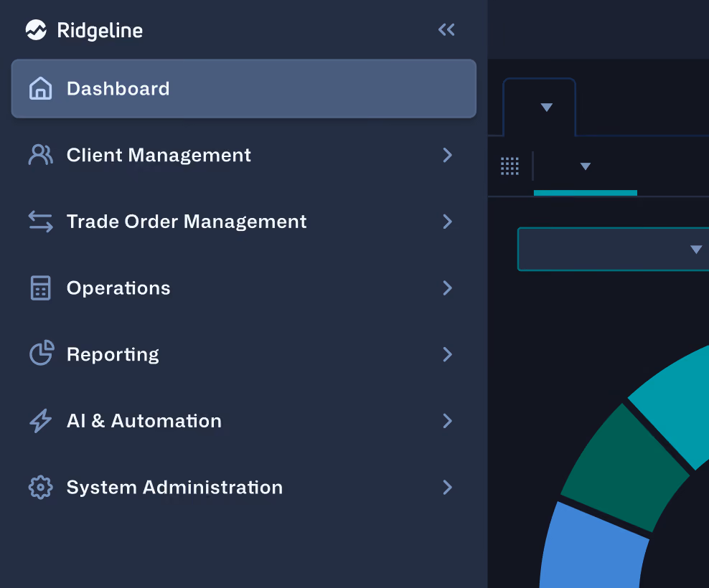This screenshot has height=588, width=709.
Task: Click the Ridgeline brand name
Action: click(x=100, y=31)
